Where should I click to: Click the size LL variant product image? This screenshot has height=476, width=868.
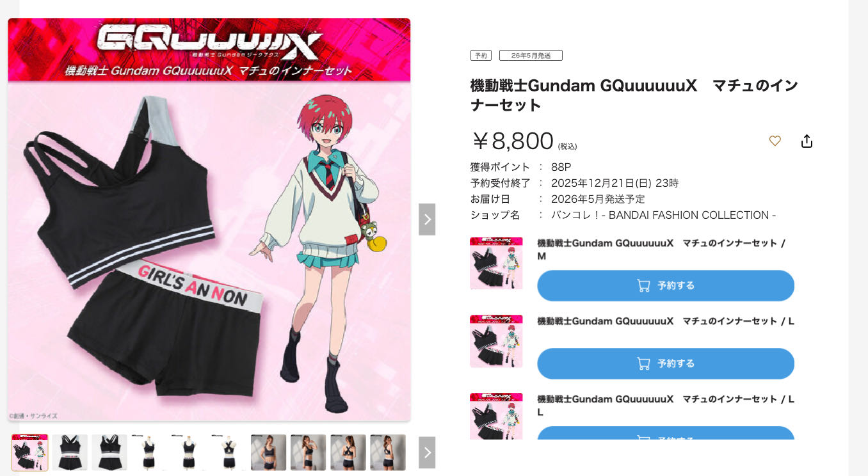click(496, 416)
